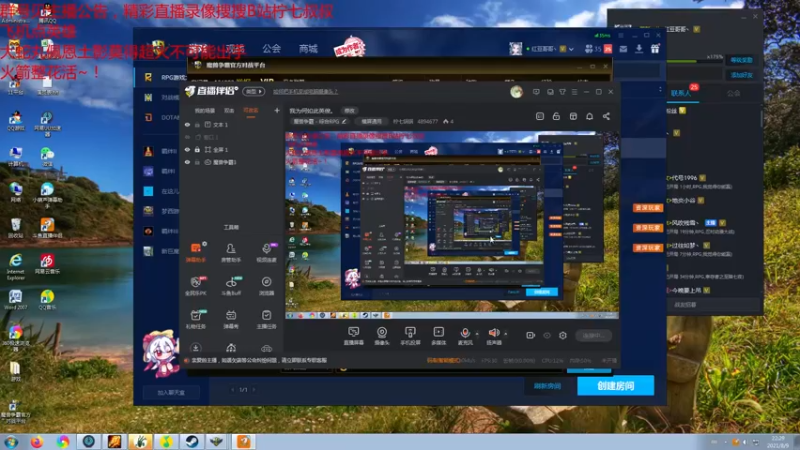Toggle the lock on 全屏1 source

197,149
